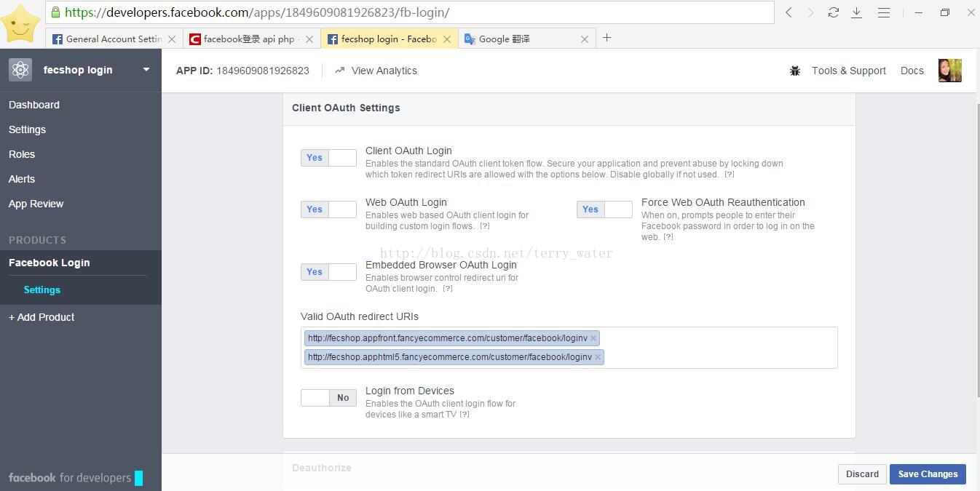Click the cyan square beside facebook for developers
The image size is (980, 491).
139,478
